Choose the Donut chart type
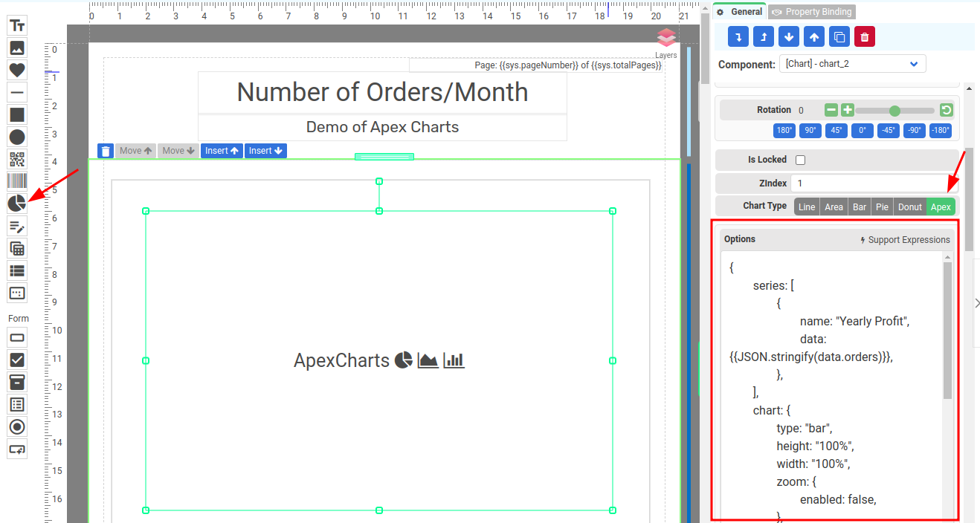The image size is (980, 523). [909, 207]
